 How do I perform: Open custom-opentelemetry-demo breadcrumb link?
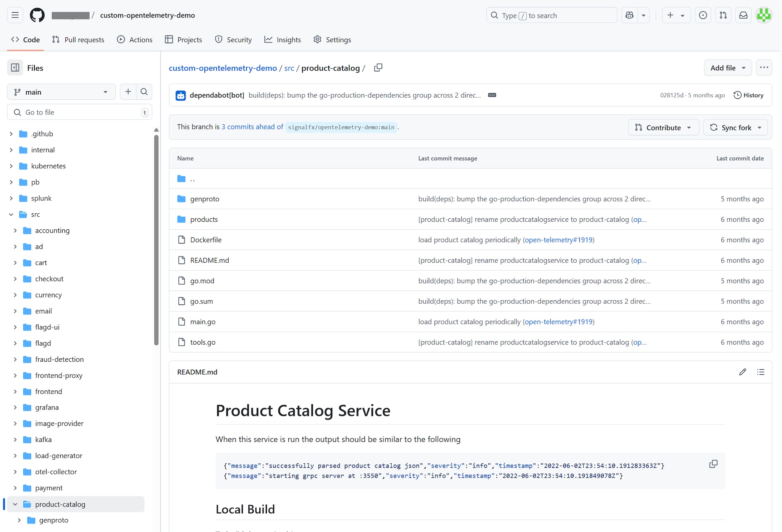(223, 68)
